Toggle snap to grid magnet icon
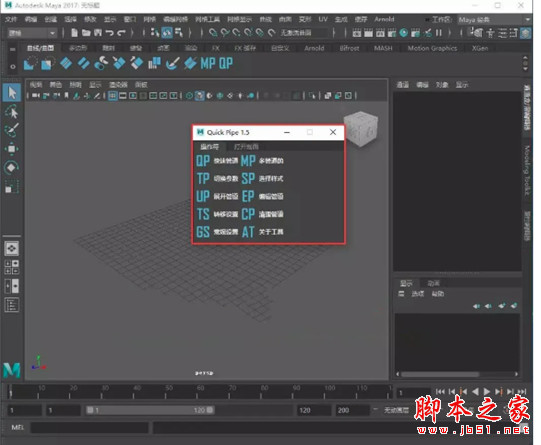Screen dimensions: 541x445 [213, 33]
